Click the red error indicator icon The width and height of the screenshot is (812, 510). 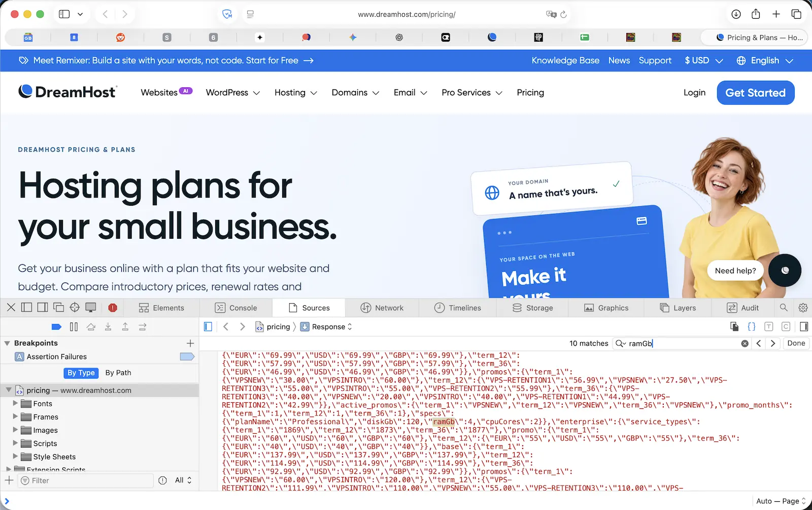pos(113,307)
